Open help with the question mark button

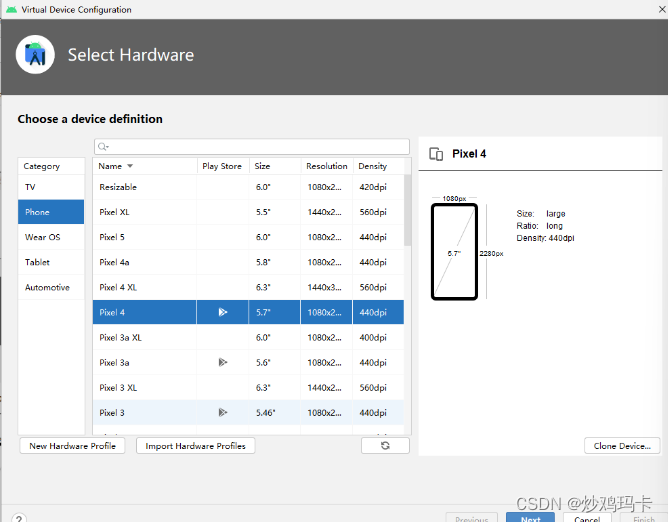point(19,518)
